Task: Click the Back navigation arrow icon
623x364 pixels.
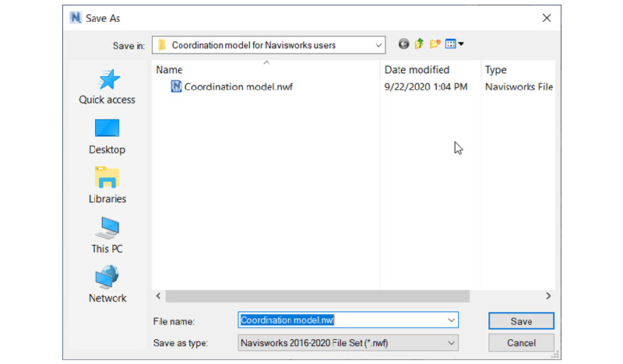Action: click(403, 44)
